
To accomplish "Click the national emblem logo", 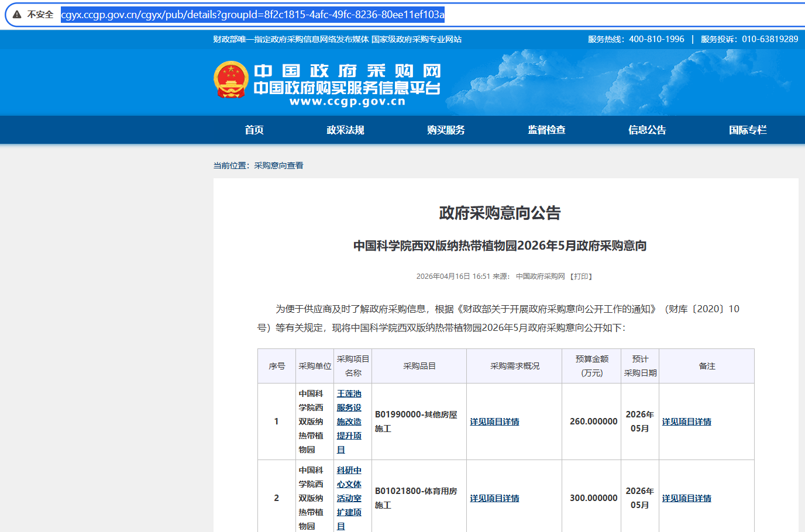I will tap(231, 80).
